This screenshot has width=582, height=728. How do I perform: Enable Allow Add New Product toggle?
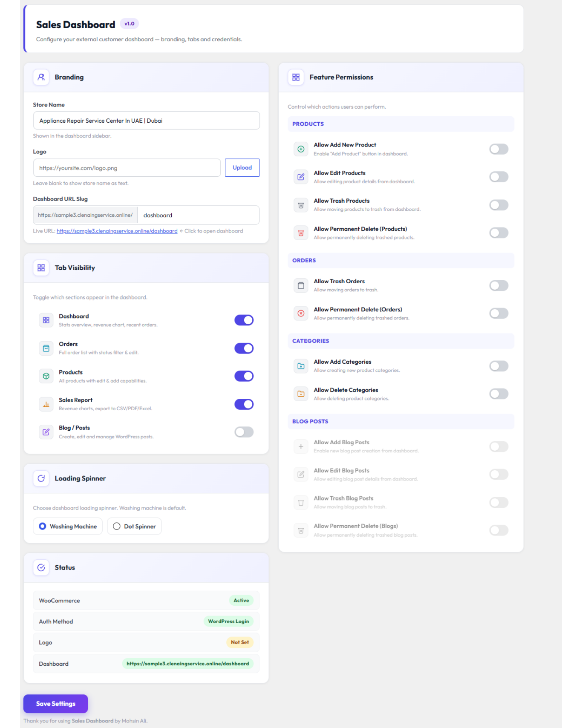point(499,149)
